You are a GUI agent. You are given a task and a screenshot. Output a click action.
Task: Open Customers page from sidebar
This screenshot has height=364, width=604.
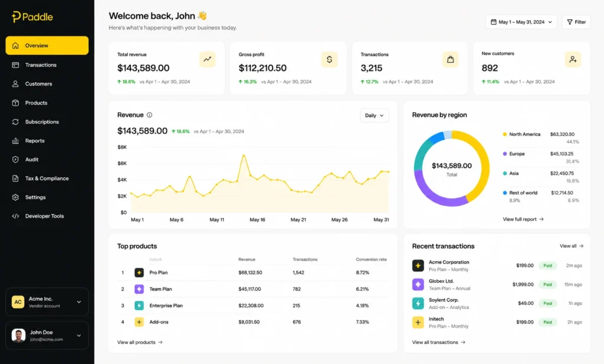coord(38,84)
